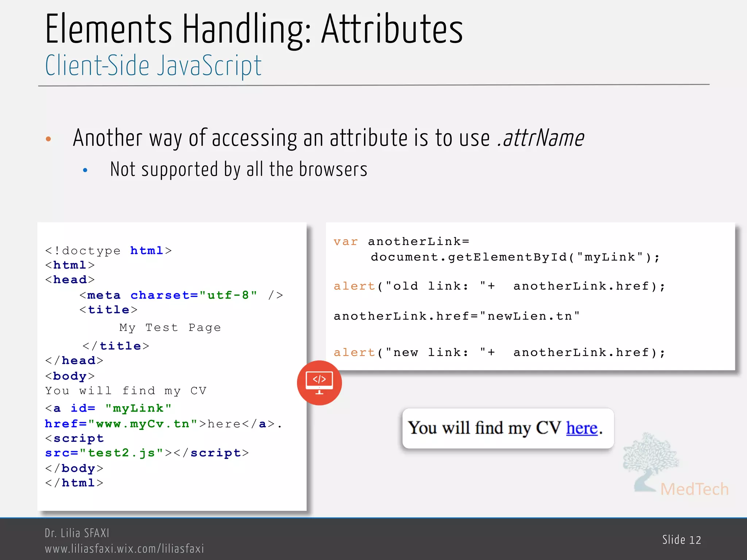The height and width of the screenshot is (560, 747).
Task: Click the subtitle 'Client-Side JavaScript'
Action: (153, 66)
